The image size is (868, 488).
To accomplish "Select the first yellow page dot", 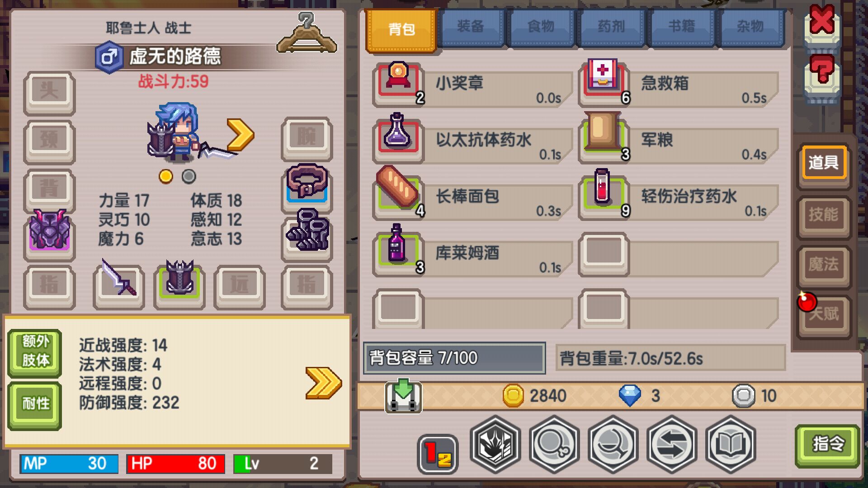I will point(166,176).
